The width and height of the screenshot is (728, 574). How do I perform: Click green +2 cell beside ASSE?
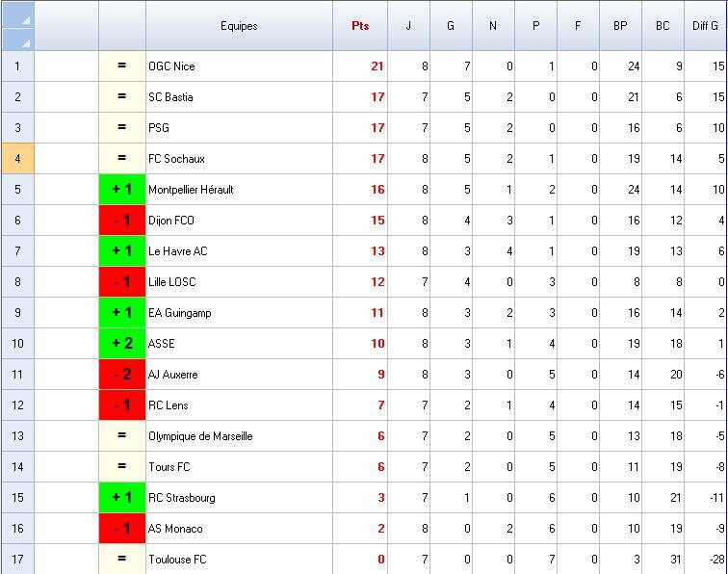(x=122, y=344)
